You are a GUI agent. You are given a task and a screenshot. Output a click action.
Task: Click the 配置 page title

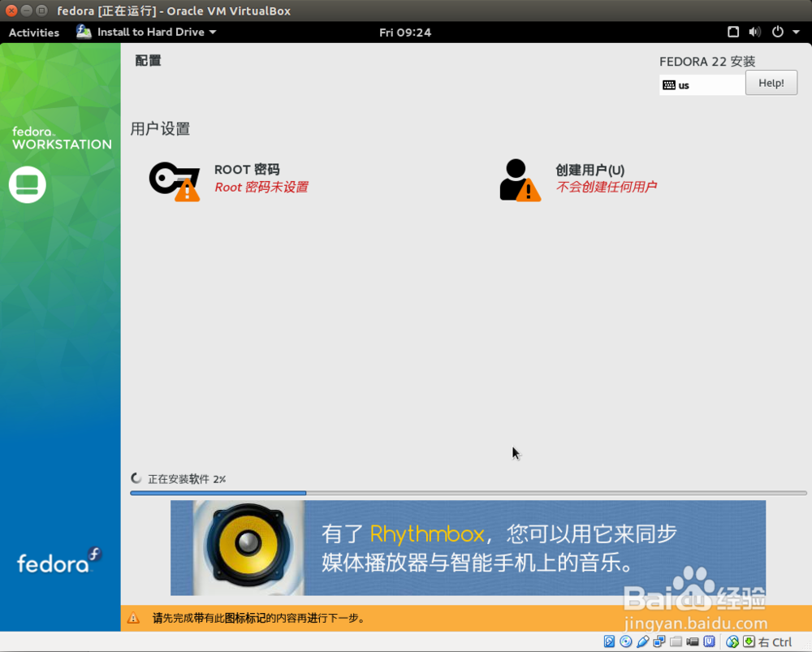[x=148, y=61]
